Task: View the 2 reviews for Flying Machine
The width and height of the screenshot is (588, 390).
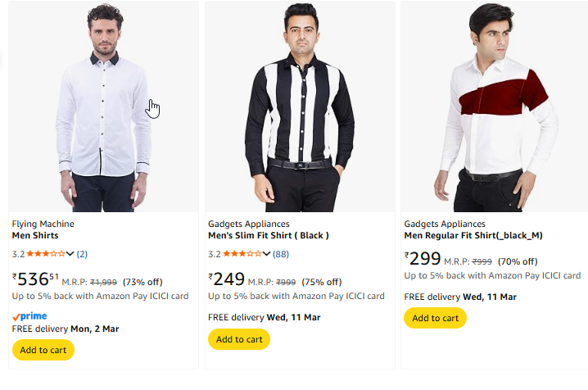Action: 83,254
